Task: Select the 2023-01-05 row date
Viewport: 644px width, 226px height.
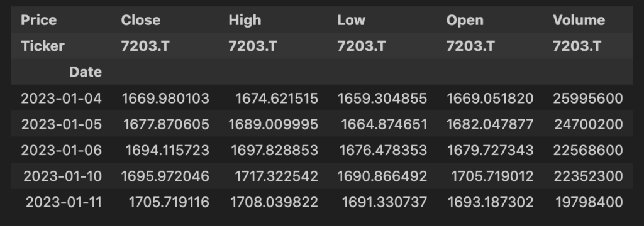Action: pyautogui.click(x=61, y=124)
